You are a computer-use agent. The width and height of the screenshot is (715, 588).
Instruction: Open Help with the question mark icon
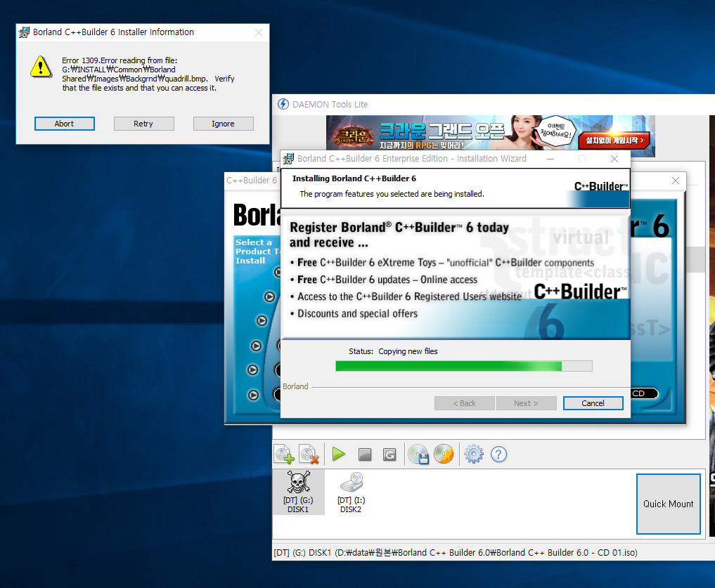point(498,455)
